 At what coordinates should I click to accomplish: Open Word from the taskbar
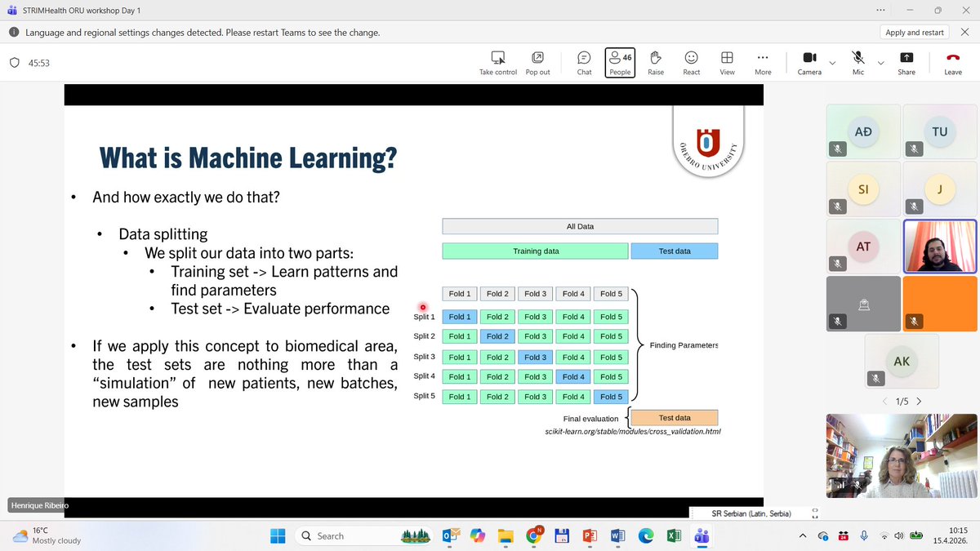click(617, 535)
